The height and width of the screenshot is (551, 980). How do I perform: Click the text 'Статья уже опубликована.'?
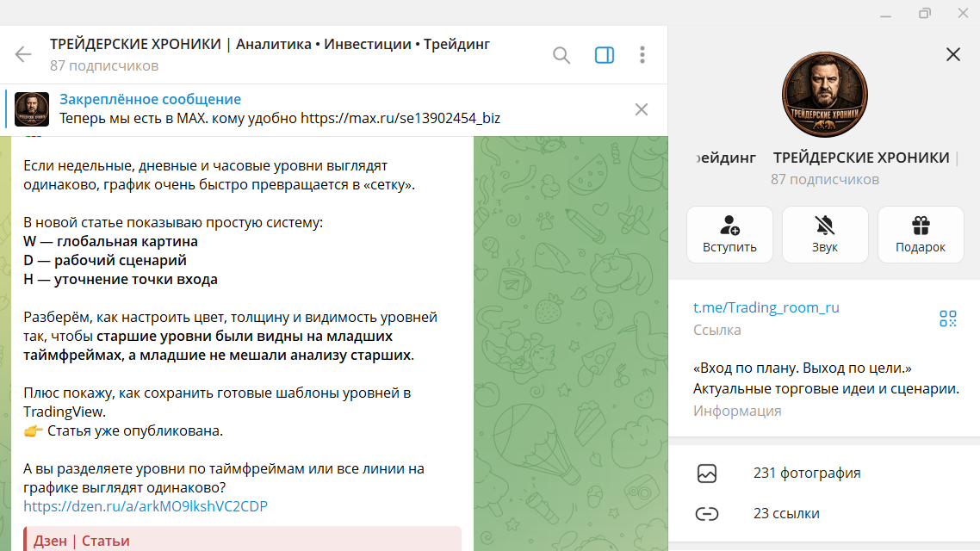click(x=135, y=430)
